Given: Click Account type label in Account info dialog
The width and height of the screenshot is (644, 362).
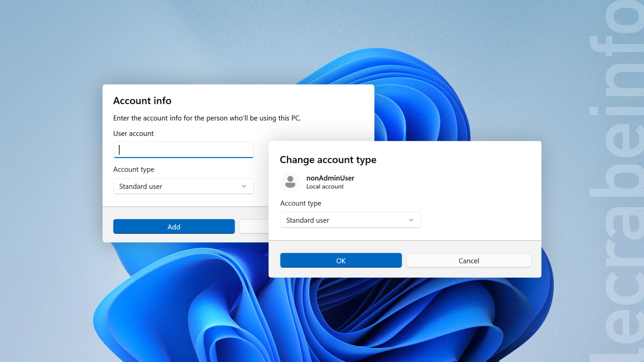Looking at the screenshot, I should pos(133,169).
